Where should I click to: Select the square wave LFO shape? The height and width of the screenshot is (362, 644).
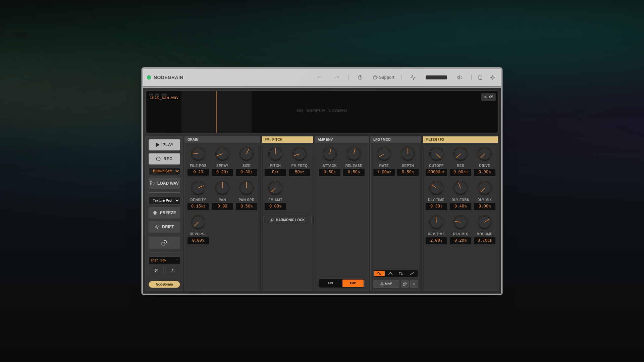[401, 274]
